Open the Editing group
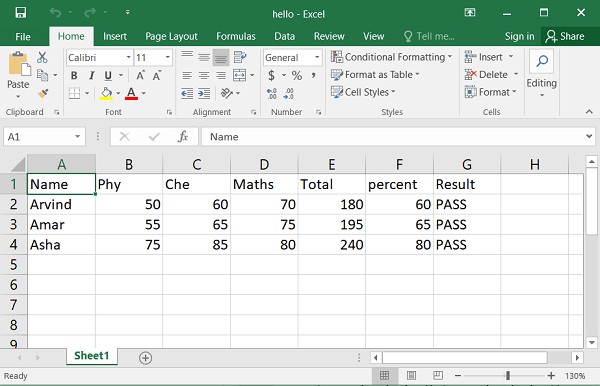The image size is (600, 386). coord(541,73)
